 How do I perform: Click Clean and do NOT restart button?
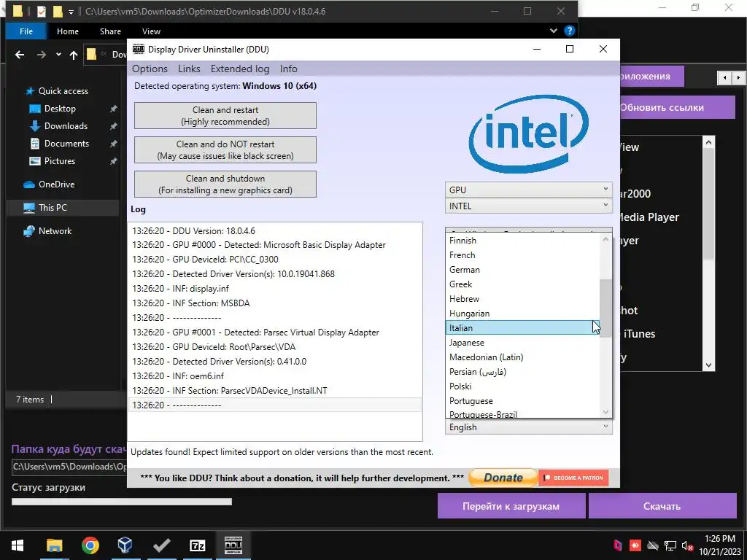click(x=225, y=150)
